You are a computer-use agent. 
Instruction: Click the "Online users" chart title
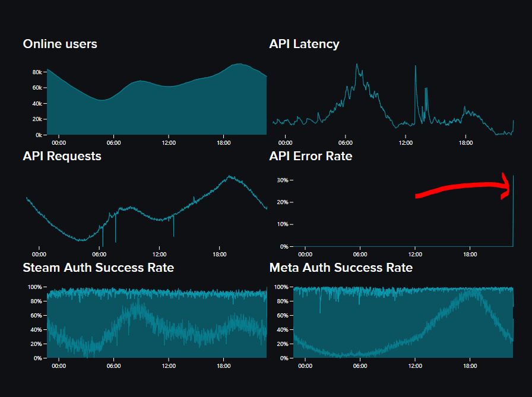pos(60,44)
